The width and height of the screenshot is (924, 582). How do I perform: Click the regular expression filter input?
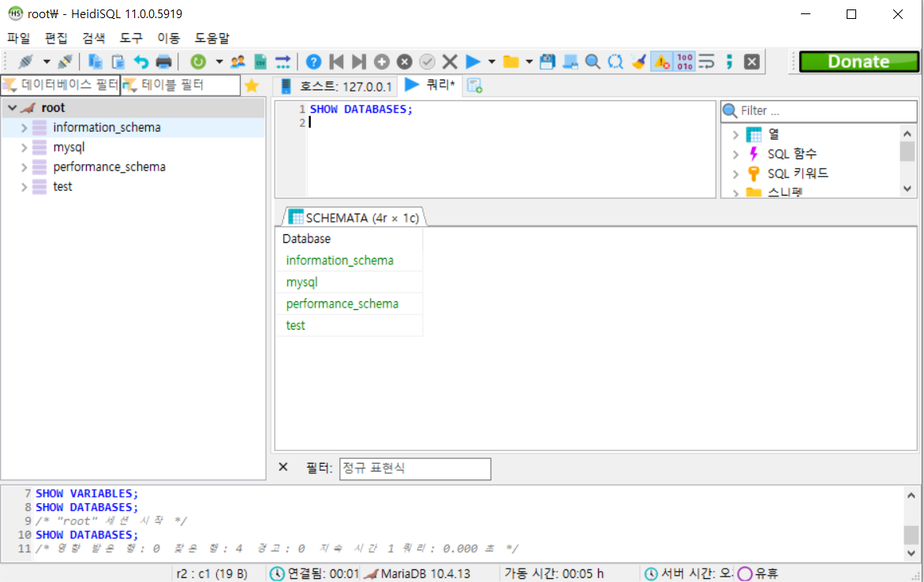[x=415, y=468]
